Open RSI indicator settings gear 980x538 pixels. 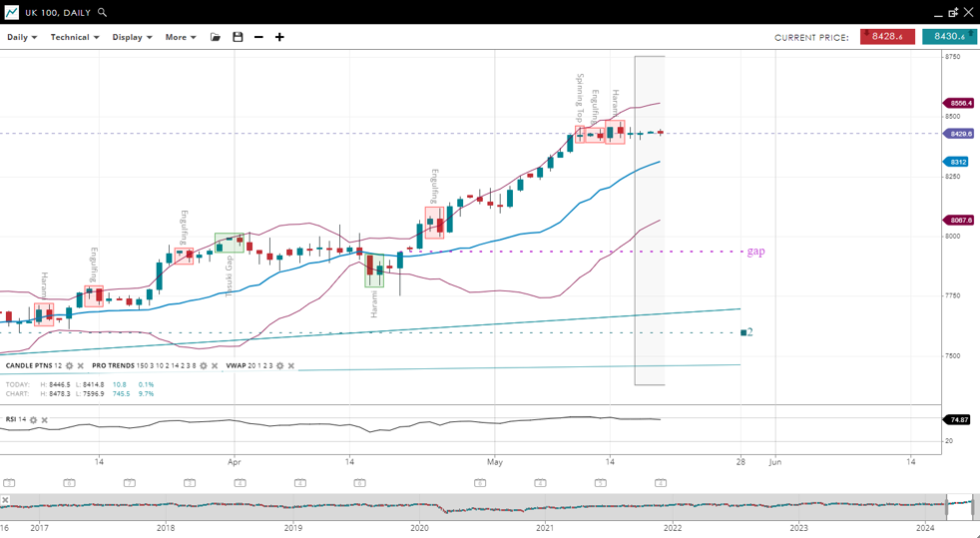point(33,420)
